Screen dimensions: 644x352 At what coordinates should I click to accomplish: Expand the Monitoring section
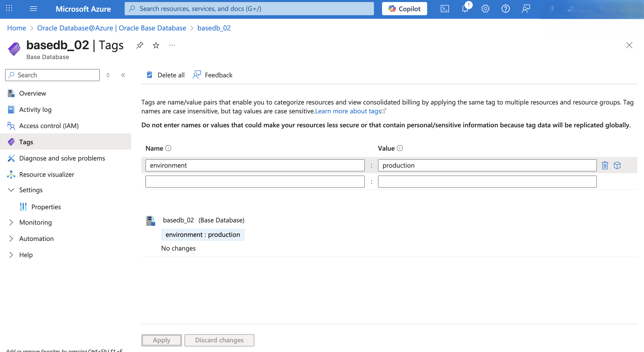35,222
